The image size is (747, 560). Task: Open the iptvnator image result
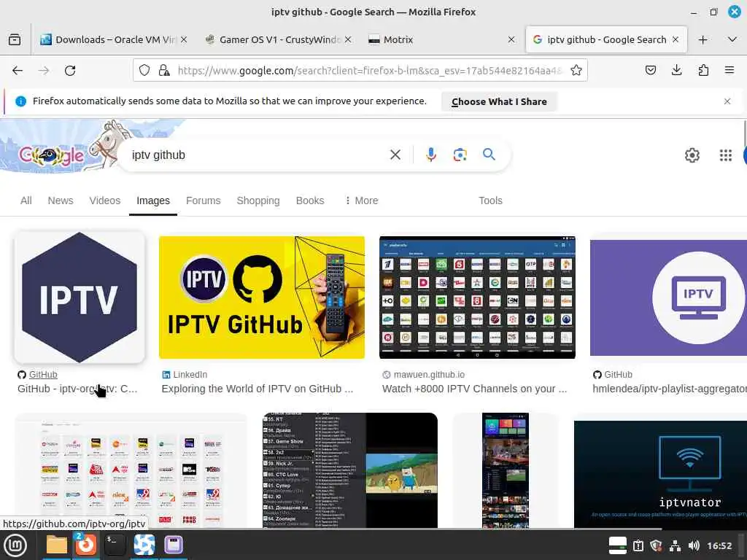click(x=660, y=474)
